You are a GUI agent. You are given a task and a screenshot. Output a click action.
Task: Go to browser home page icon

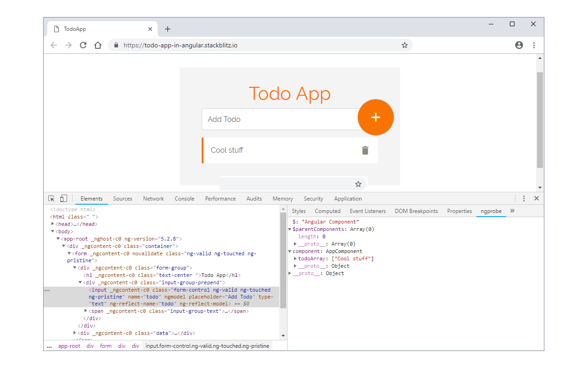(98, 45)
